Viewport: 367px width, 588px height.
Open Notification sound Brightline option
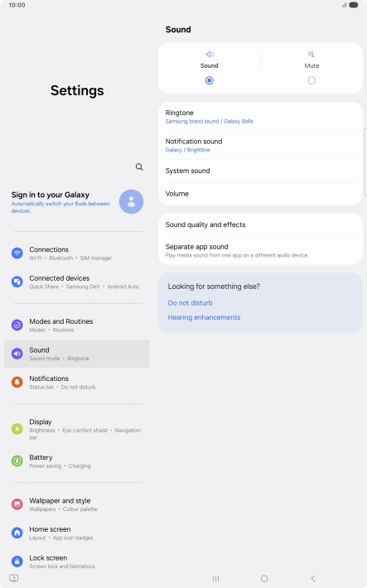(260, 145)
